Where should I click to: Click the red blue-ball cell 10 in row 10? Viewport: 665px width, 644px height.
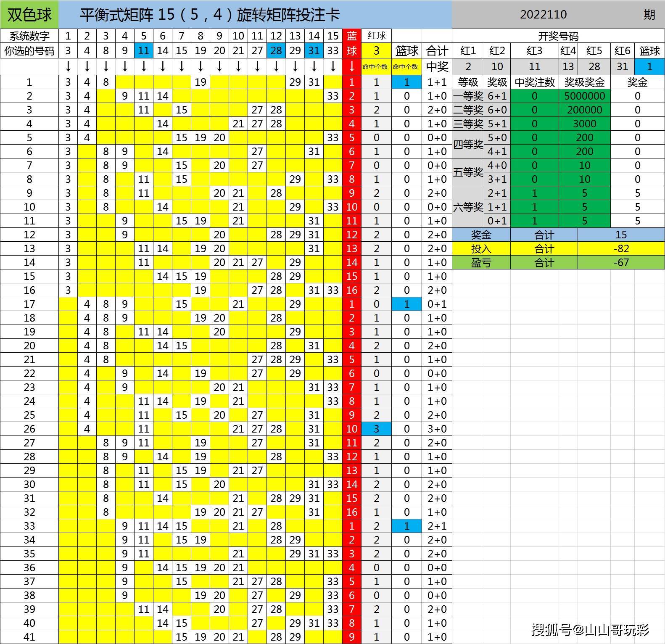352,207
